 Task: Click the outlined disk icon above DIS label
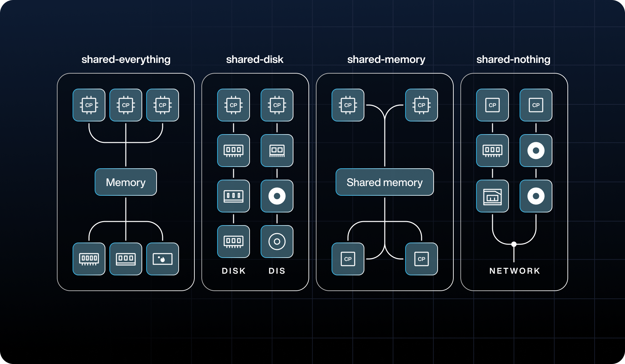[x=277, y=242]
